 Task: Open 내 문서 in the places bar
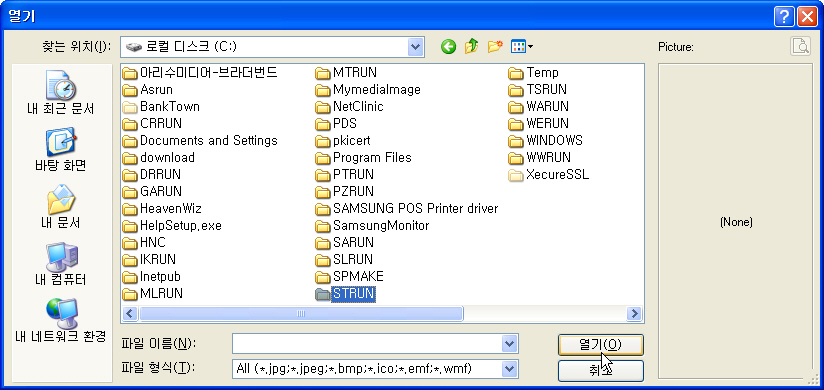pos(60,207)
